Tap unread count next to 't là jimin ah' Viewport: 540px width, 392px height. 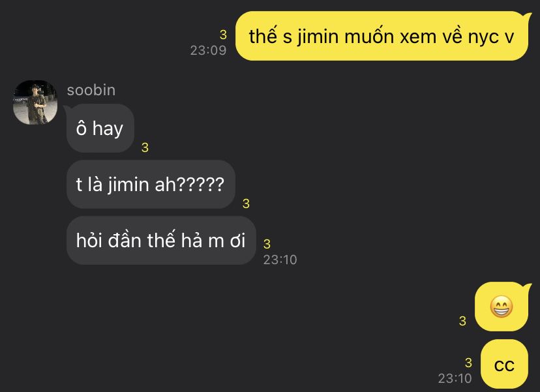point(246,204)
